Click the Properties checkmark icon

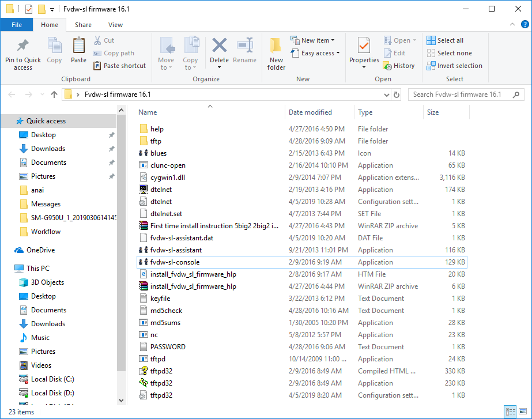pyautogui.click(x=364, y=46)
